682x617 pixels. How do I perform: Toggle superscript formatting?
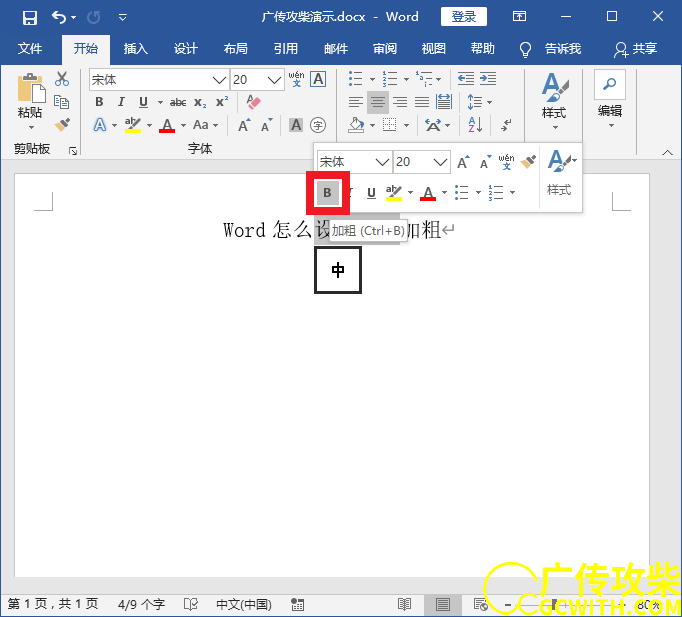pos(222,102)
